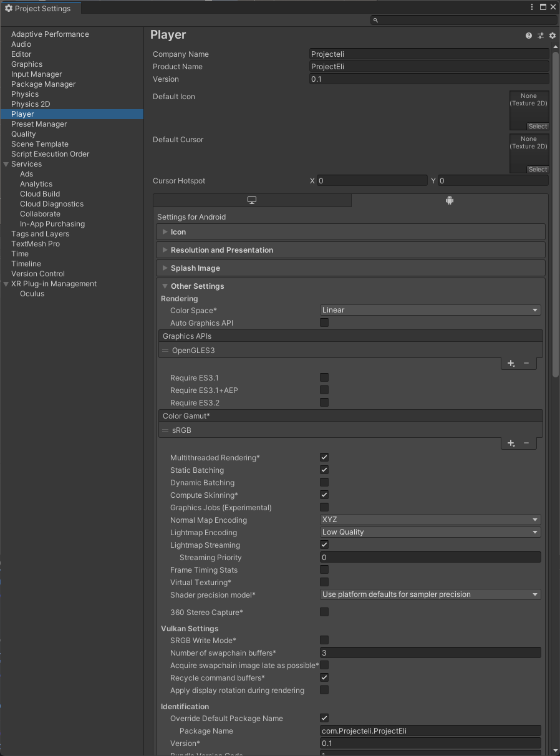This screenshot has width=560, height=756.
Task: Collapse the Other Settings section
Action: click(x=350, y=286)
